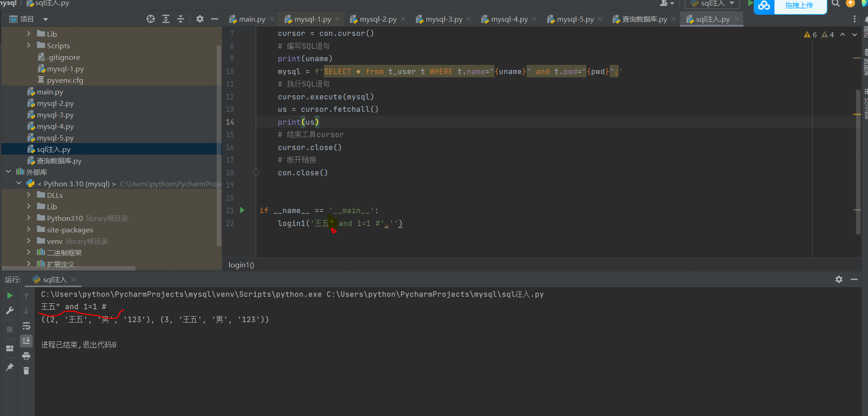Close the sql注入 run tab

coord(74,280)
